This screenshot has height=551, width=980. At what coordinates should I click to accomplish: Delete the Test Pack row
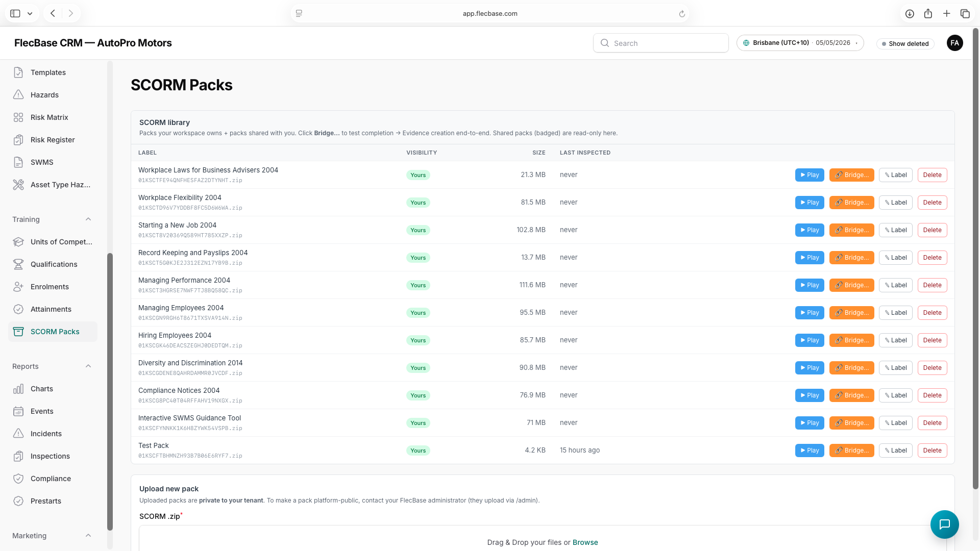tap(932, 450)
